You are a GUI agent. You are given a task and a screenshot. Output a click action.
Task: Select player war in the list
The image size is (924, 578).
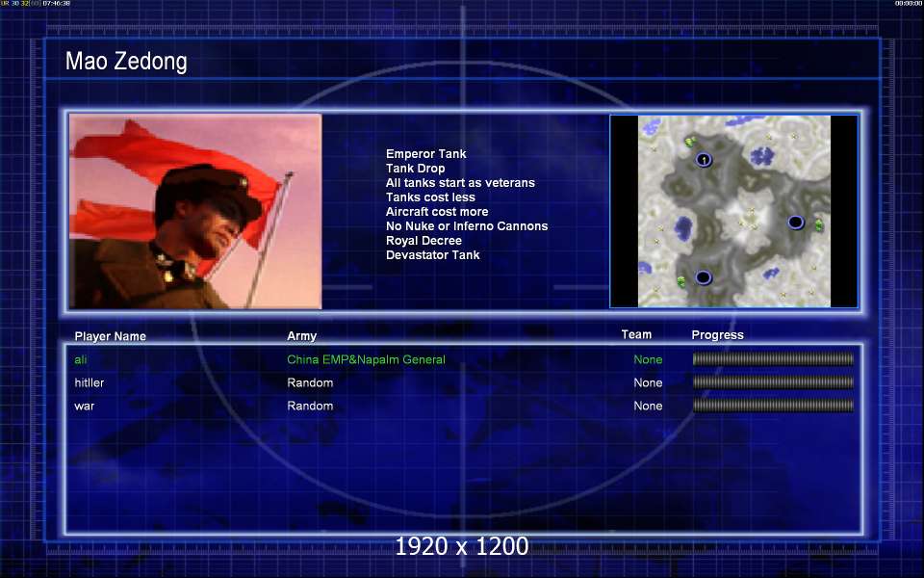(85, 406)
